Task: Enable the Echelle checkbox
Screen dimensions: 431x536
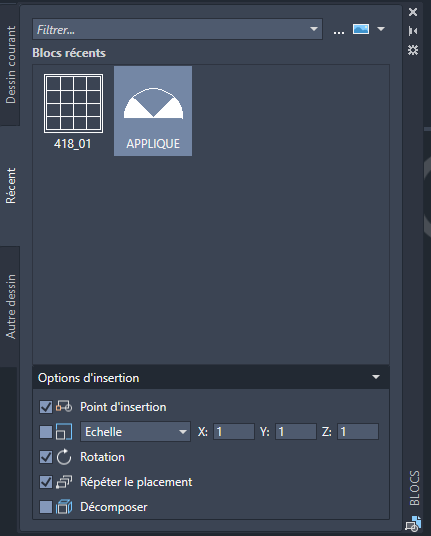Action: (x=46, y=432)
